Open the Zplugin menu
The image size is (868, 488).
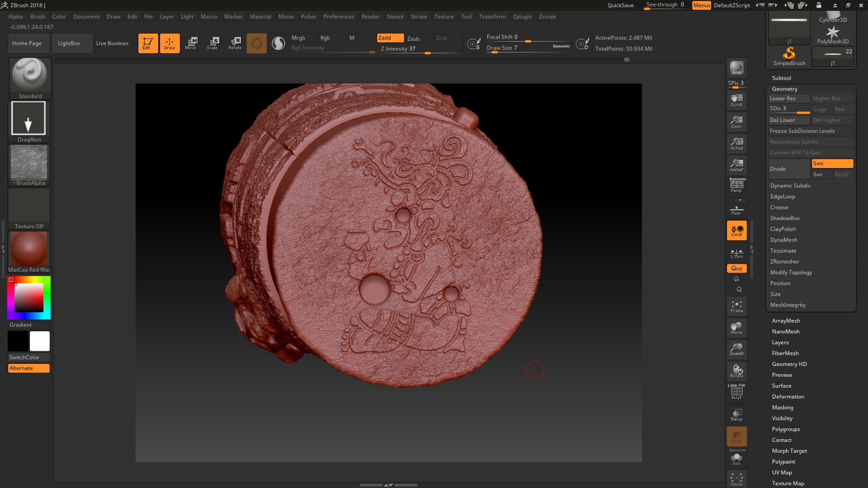pyautogui.click(x=522, y=17)
